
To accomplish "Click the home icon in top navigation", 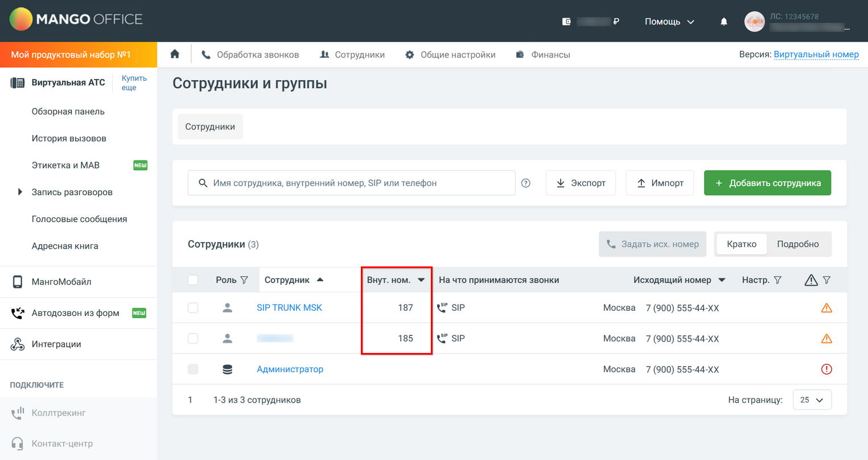I will pyautogui.click(x=174, y=54).
